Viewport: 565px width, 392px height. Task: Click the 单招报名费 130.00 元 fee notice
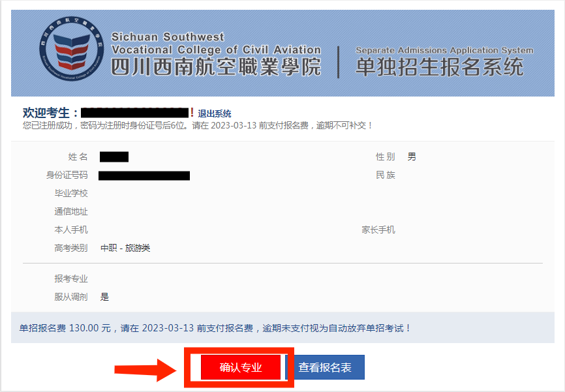[215, 328]
